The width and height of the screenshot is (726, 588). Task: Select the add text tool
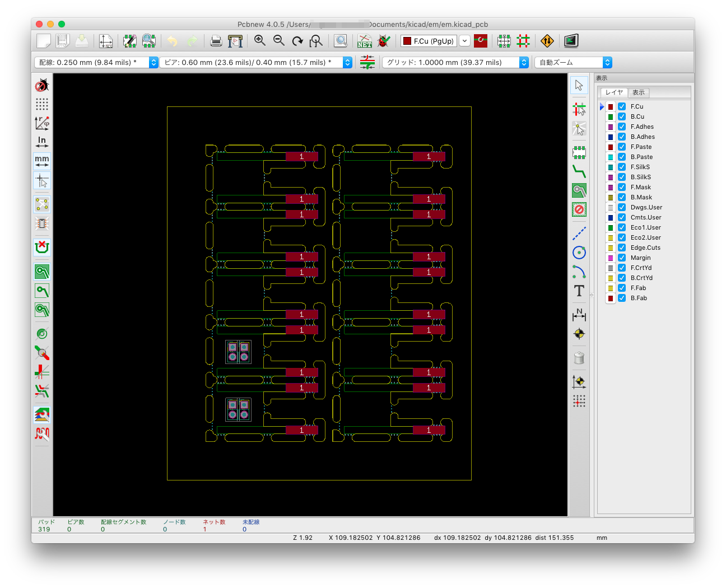579,291
